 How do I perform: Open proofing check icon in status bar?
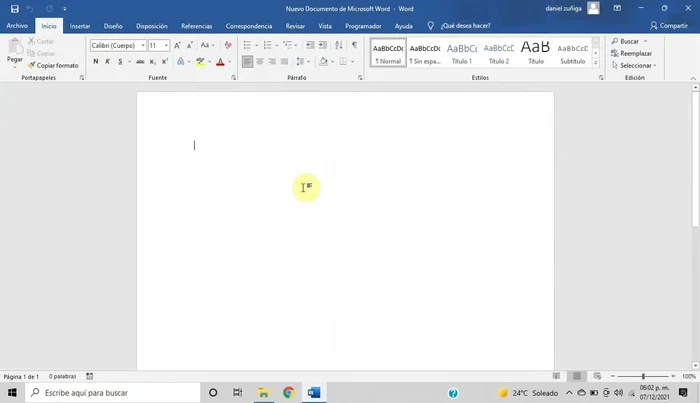89,376
